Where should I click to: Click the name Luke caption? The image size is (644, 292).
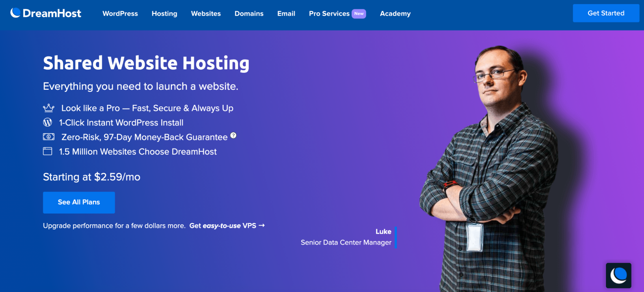383,232
